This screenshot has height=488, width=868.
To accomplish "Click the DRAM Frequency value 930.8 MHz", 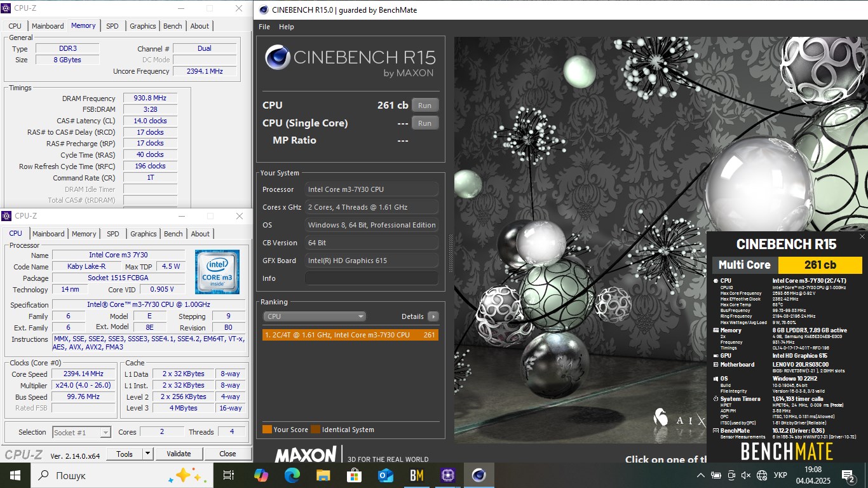I will tap(150, 98).
